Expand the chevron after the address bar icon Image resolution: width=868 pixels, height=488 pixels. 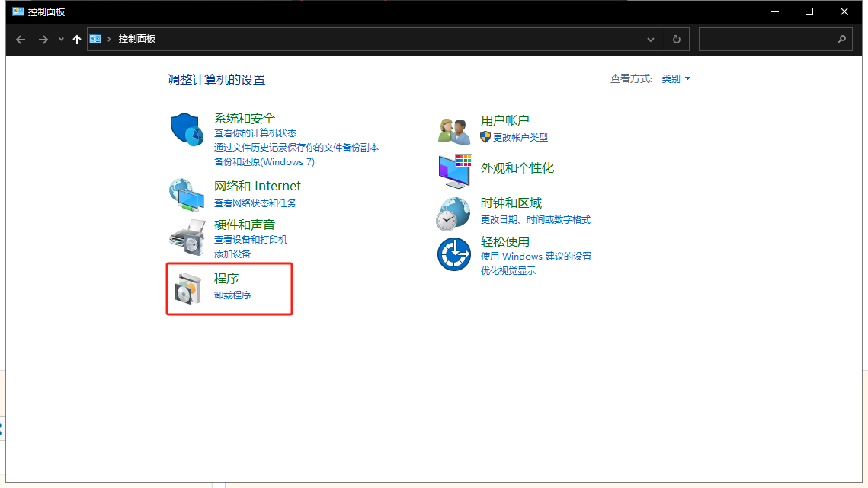tap(109, 39)
